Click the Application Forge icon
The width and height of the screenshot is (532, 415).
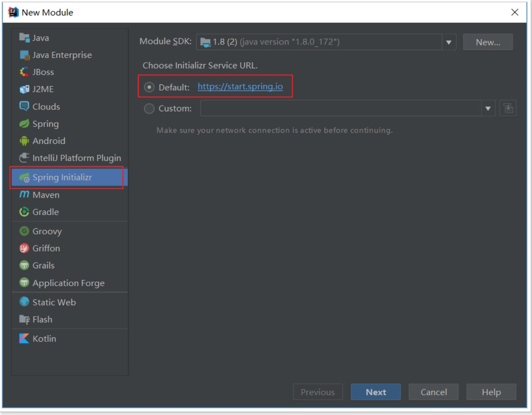[24, 283]
